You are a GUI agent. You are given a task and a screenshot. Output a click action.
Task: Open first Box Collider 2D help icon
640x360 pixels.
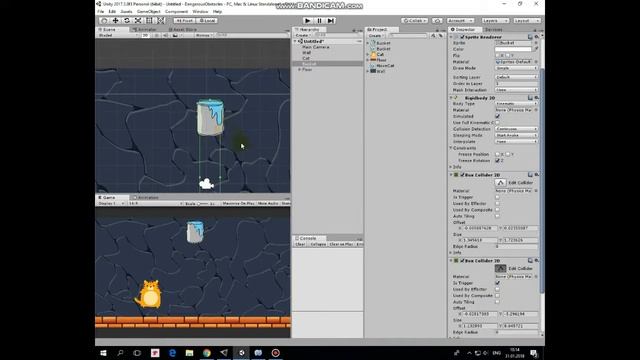(x=530, y=175)
